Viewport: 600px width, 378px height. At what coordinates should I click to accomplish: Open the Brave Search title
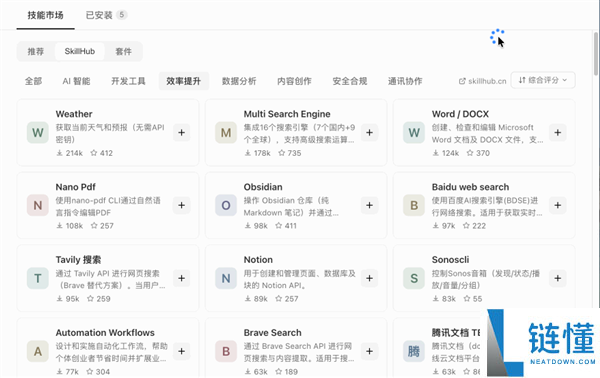pos(272,333)
